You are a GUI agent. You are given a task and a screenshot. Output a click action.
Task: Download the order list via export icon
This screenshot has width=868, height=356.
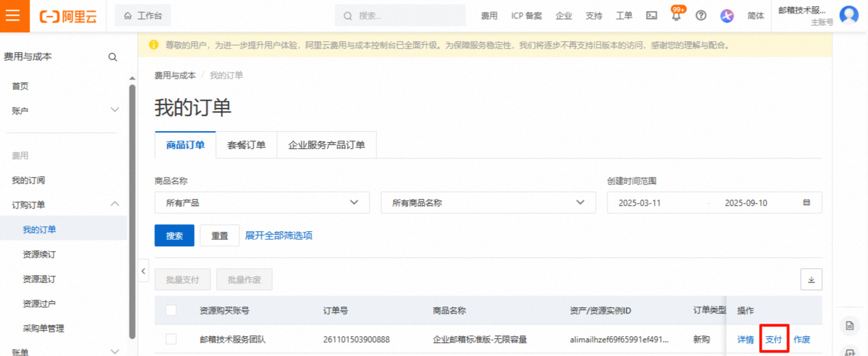[x=811, y=279]
